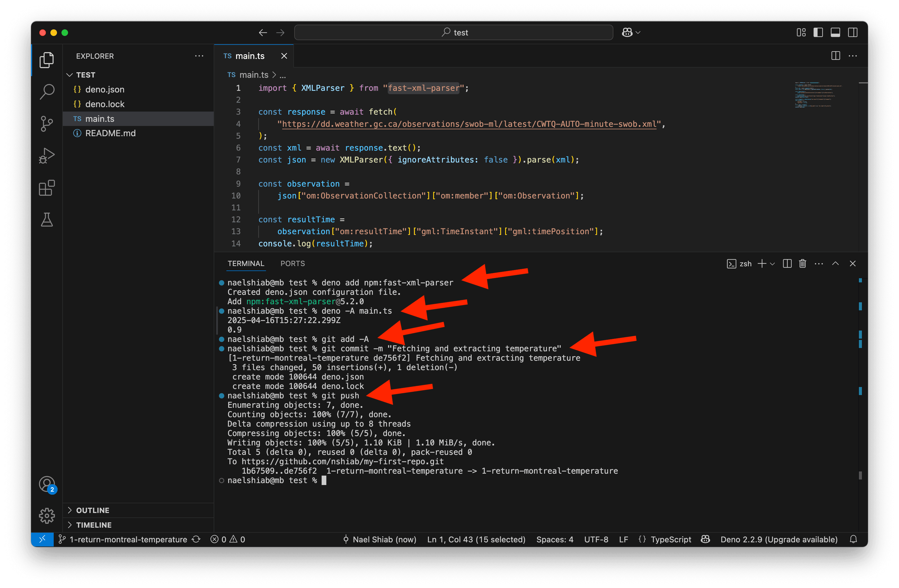The image size is (899, 588).
Task: Click the Nael Shiab blame status
Action: [x=379, y=539]
